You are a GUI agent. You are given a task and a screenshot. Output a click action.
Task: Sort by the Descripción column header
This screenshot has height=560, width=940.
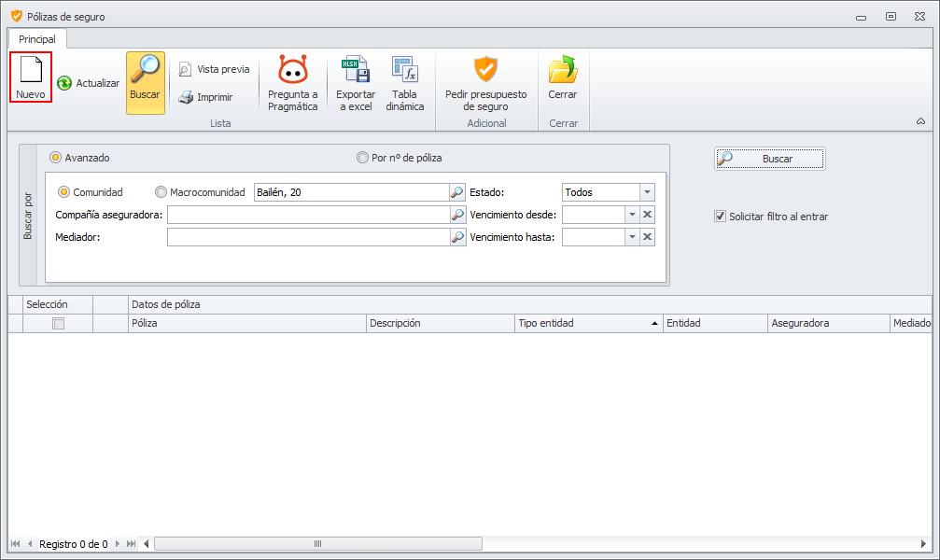pos(441,323)
